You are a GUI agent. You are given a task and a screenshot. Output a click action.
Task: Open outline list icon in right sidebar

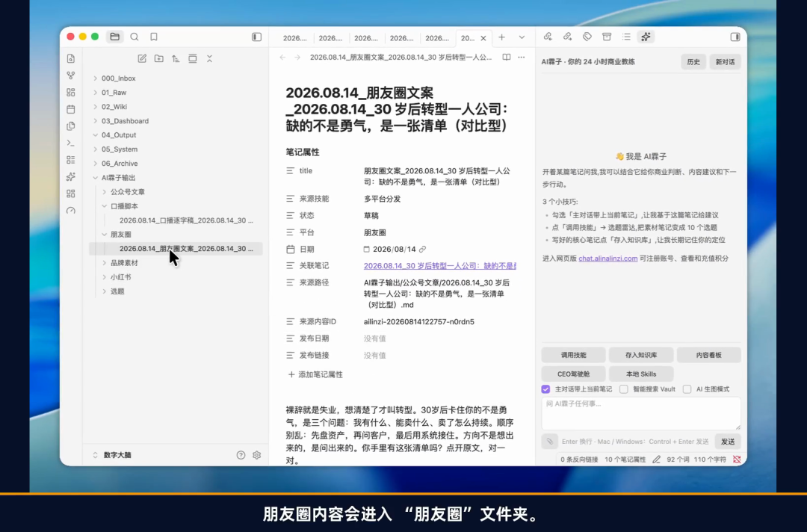(x=626, y=37)
